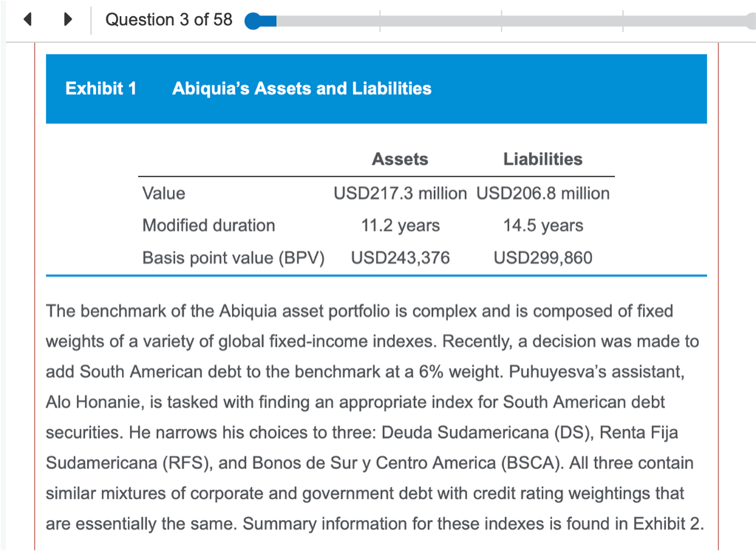Click the "Question 3 of 58" counter
756x551 pixels.
(x=168, y=20)
